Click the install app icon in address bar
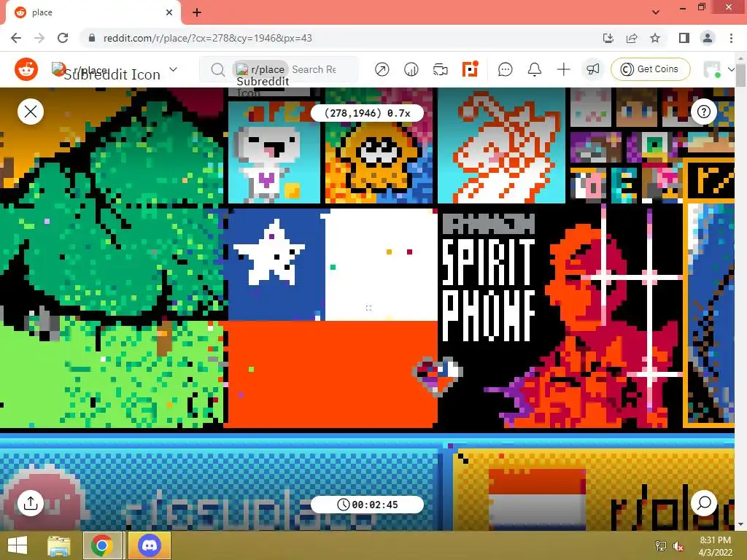The image size is (747, 560). pos(608,38)
